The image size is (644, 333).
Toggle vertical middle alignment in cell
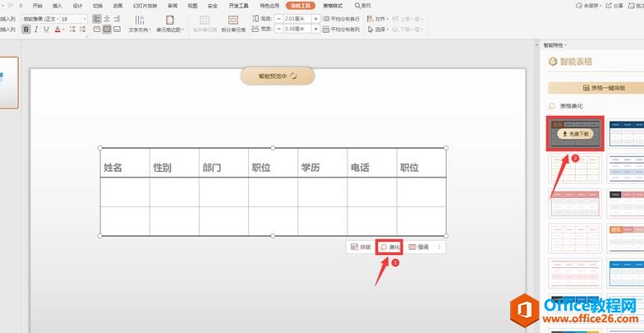pyautogui.click(x=107, y=30)
